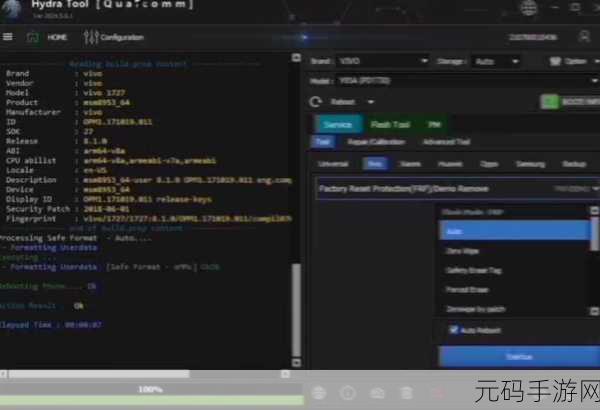
Task: Open the Storage dropdown set to Auto
Action: tap(496, 61)
